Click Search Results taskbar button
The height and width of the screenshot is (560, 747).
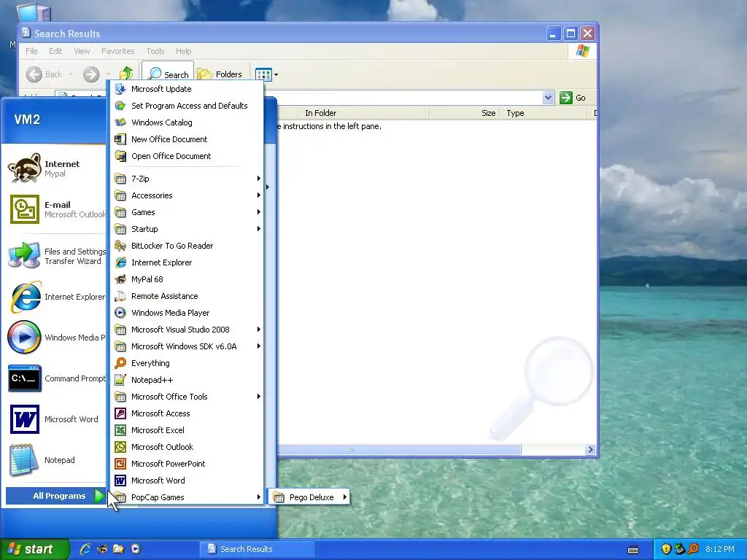pos(258,549)
